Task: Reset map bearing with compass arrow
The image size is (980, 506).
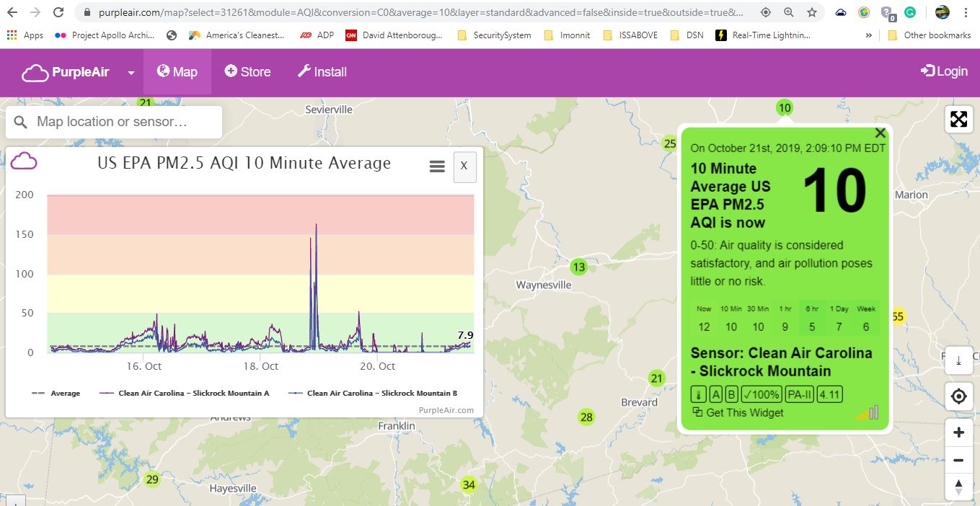Action: coord(958,487)
